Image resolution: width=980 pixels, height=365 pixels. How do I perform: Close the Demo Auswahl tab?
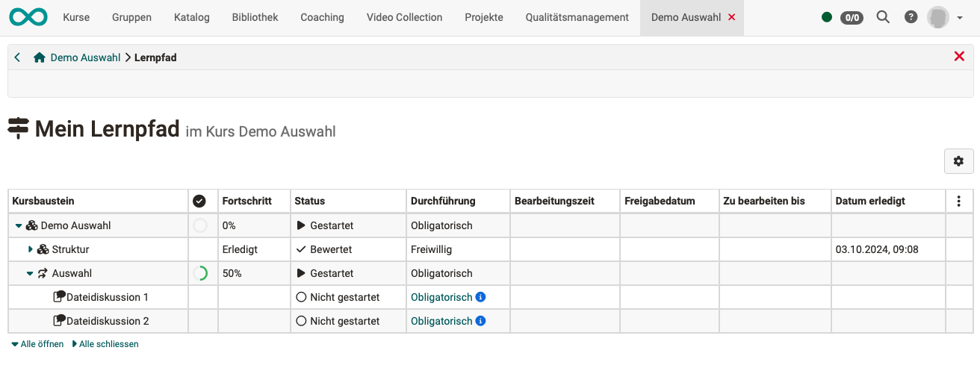click(731, 17)
